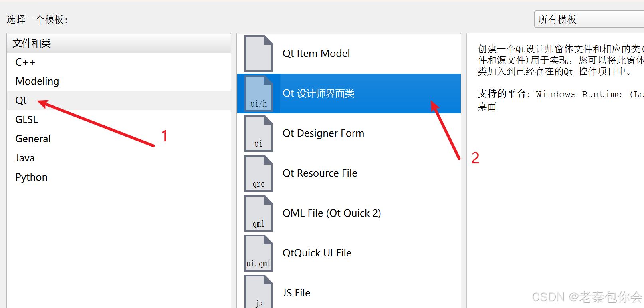Image resolution: width=644 pixels, height=308 pixels.
Task: Select the Java category
Action: (x=119, y=158)
